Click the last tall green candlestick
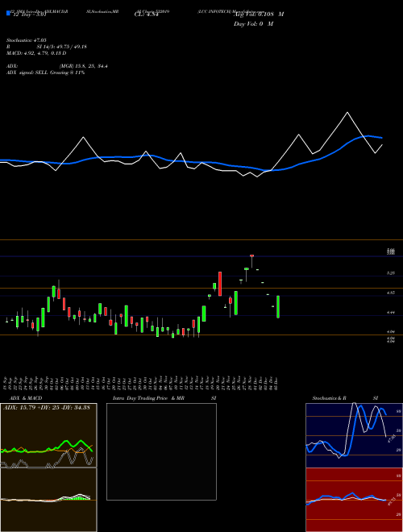Image resolution: width=403 pixels, height=532 pixels. tap(278, 307)
